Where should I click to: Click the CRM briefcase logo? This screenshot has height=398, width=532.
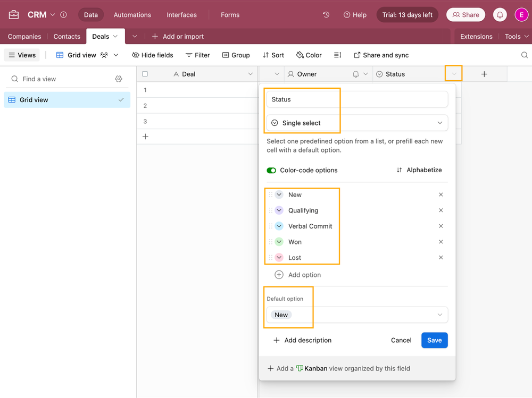[x=13, y=14]
